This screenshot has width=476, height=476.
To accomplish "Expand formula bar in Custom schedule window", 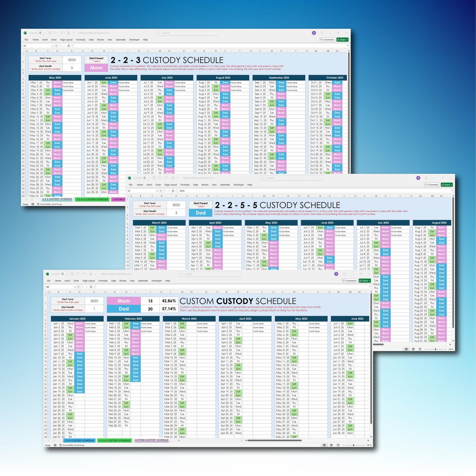I will [x=370, y=287].
